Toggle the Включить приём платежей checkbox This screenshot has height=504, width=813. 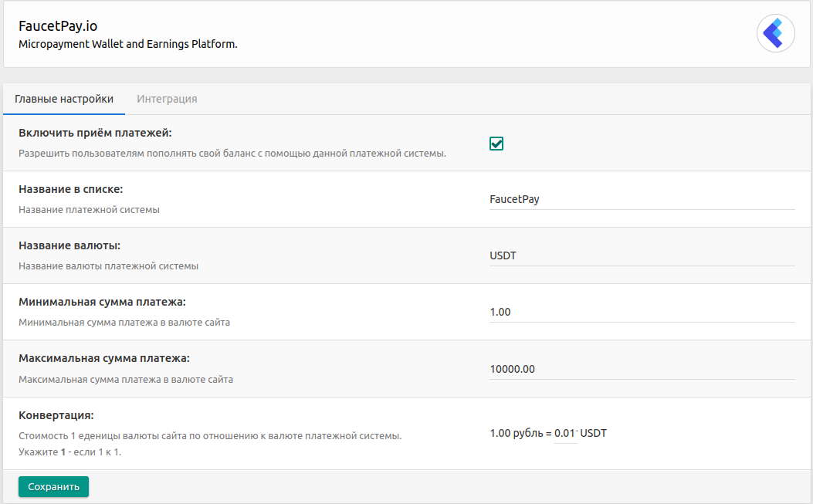(x=496, y=144)
